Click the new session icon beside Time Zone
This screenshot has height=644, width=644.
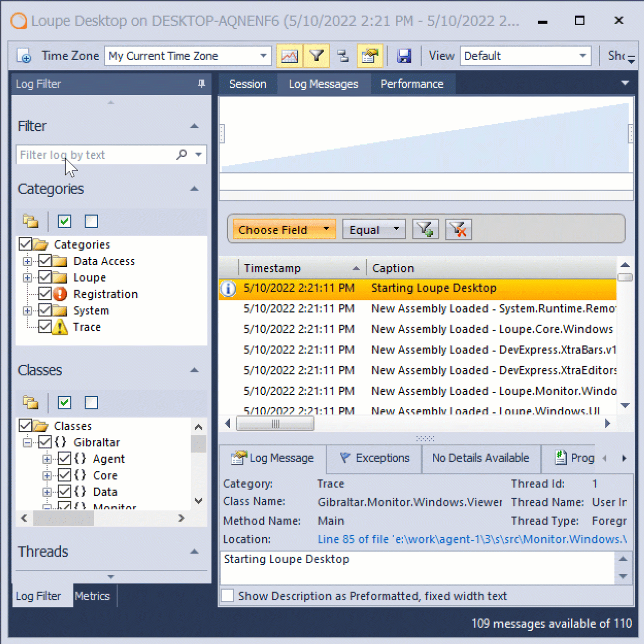(x=24, y=56)
